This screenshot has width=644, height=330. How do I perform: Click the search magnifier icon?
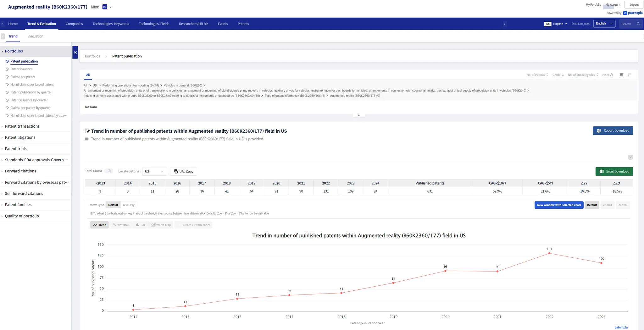pyautogui.click(x=638, y=24)
